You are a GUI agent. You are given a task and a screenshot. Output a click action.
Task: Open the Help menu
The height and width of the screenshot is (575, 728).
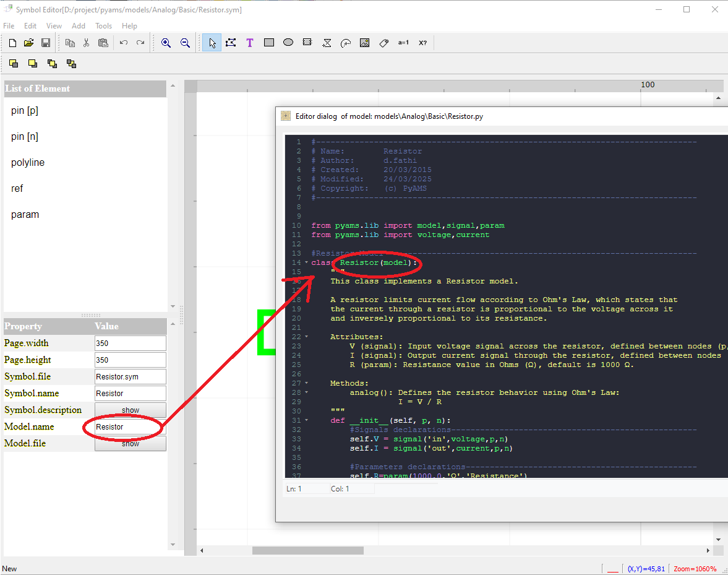(x=129, y=26)
